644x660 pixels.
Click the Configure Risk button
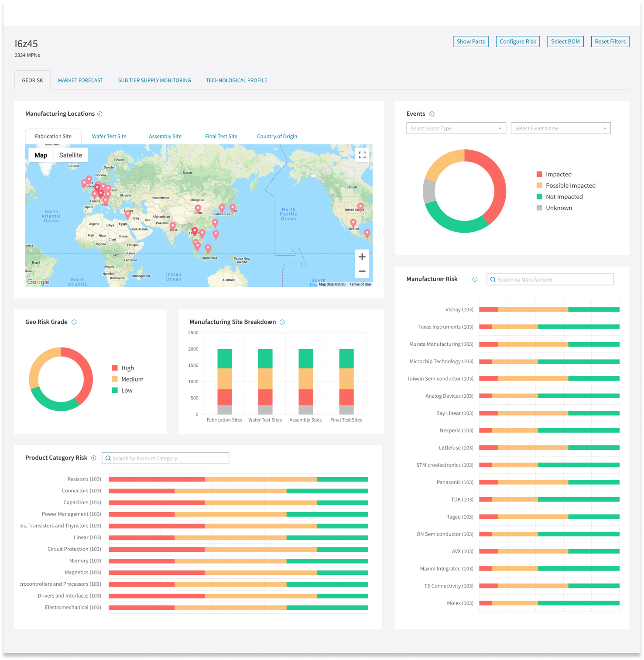[517, 41]
